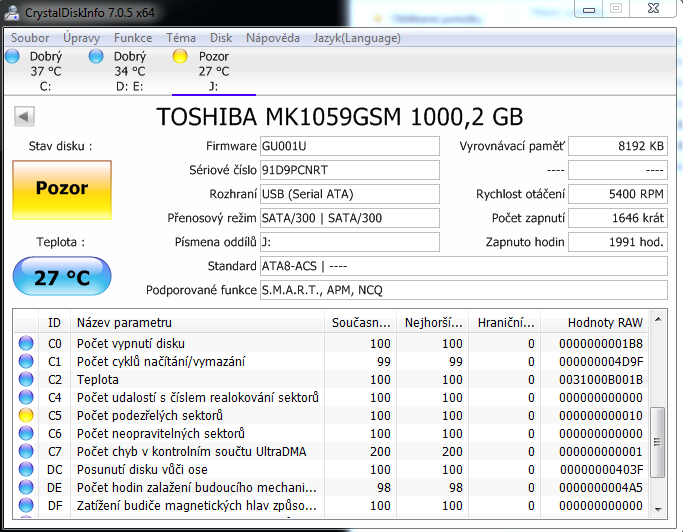Select the Počet neopravitelných sektorů row
The height and width of the screenshot is (532, 683).
click(331, 434)
